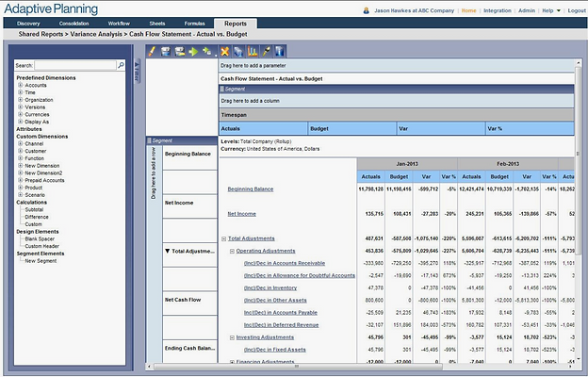Expand the Product dimension
Viewport: 588px width, 377px height.
click(20, 188)
